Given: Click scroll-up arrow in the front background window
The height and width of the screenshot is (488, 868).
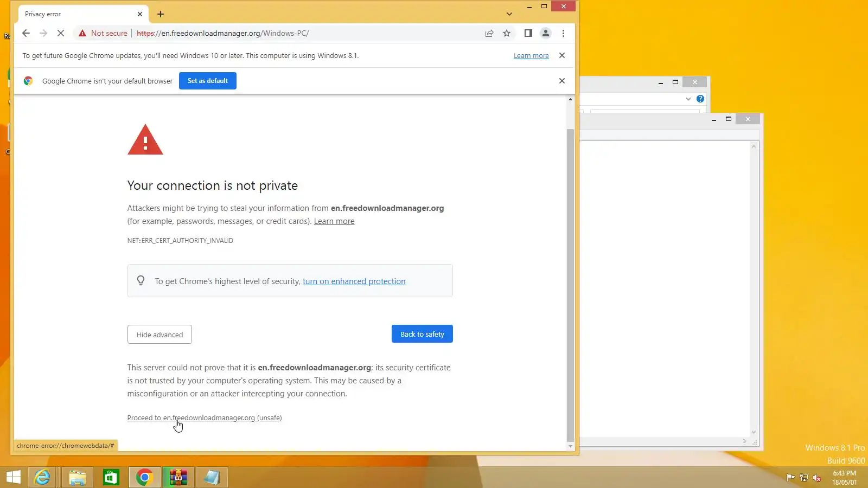Looking at the screenshot, I should (x=754, y=146).
